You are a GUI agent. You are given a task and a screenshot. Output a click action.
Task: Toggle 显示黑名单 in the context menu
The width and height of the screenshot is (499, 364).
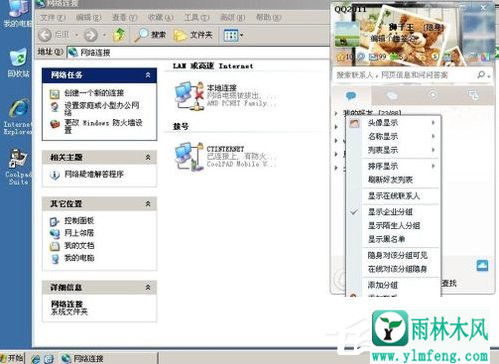pyautogui.click(x=387, y=239)
